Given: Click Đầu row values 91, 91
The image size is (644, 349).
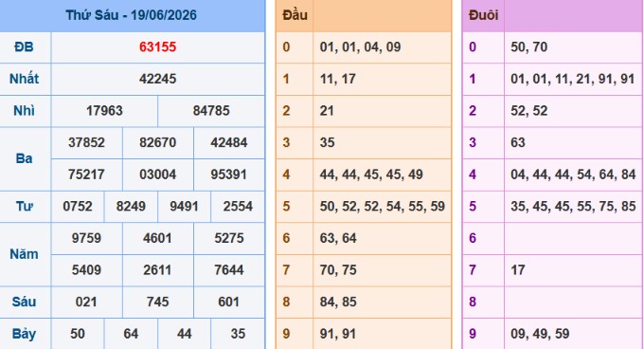Looking at the screenshot, I should (337, 334).
